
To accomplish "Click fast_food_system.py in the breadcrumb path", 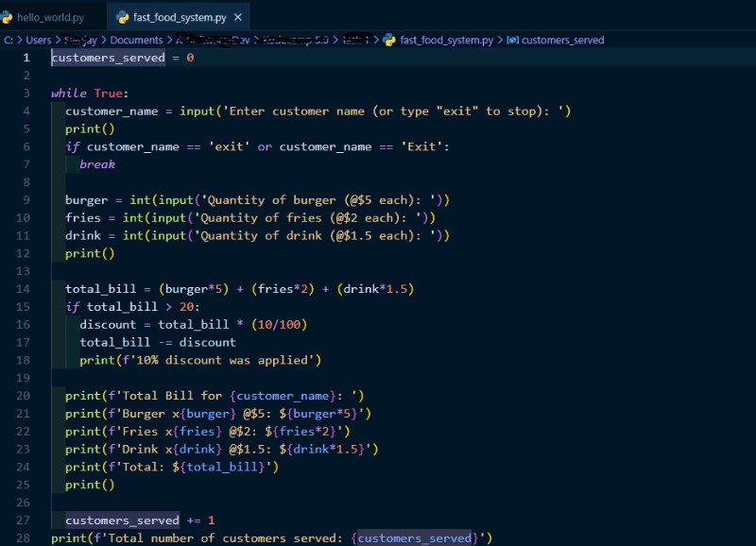I will coord(446,40).
